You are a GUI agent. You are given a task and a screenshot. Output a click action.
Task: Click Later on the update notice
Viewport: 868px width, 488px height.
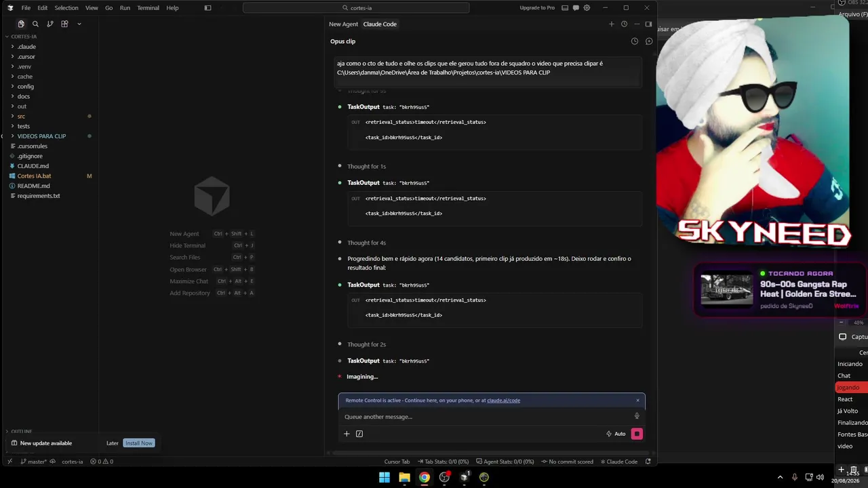tap(113, 443)
